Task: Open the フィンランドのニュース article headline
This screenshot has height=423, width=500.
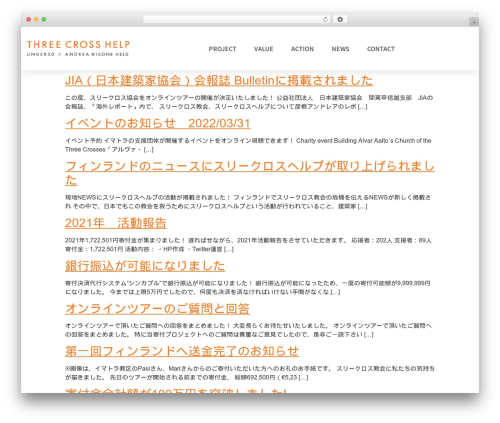Action: [x=250, y=173]
